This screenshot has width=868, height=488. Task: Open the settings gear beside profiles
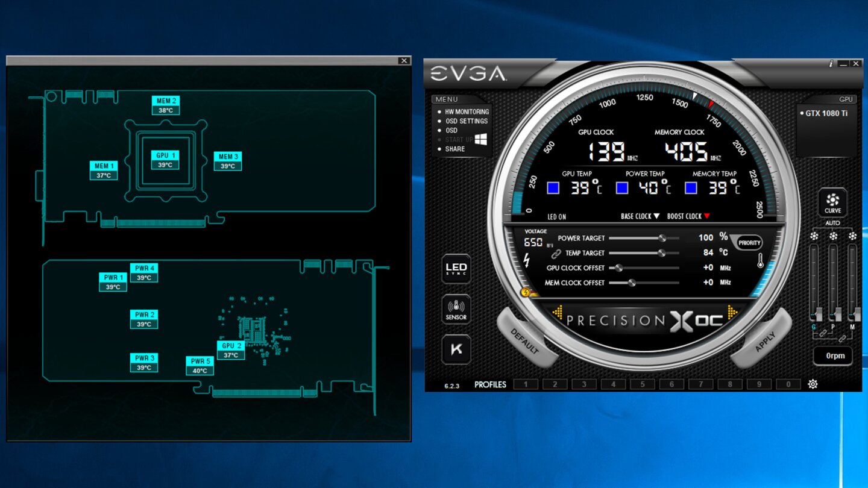click(x=813, y=384)
